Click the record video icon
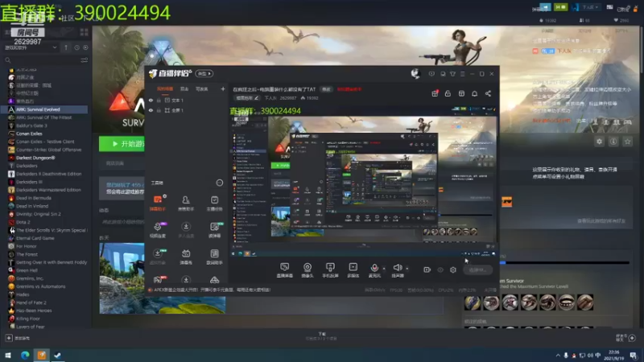The width and height of the screenshot is (644, 362). click(427, 269)
